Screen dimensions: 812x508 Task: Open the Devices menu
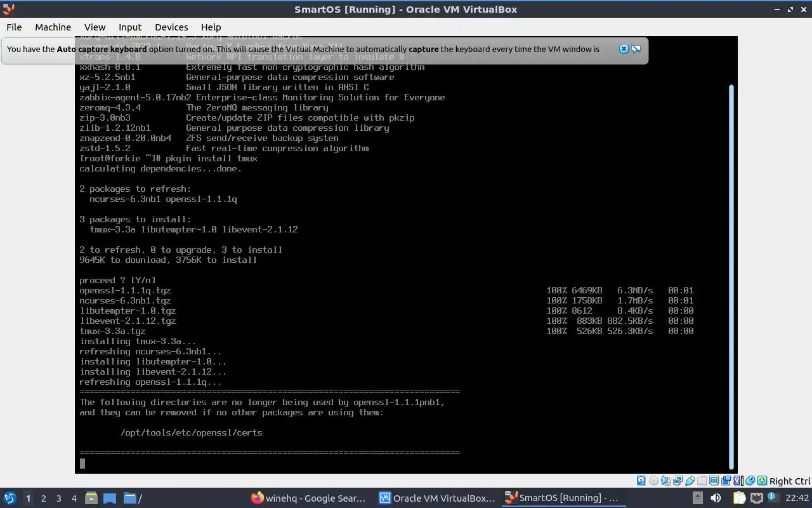click(171, 27)
